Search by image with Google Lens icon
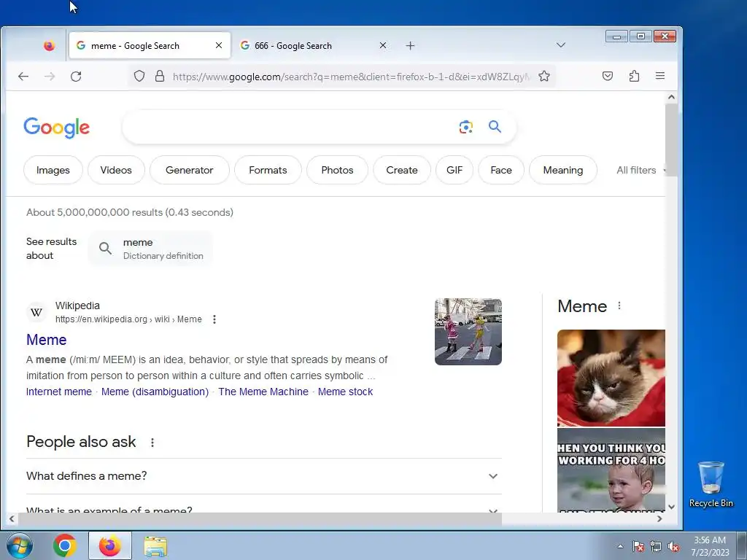747x560 pixels. pyautogui.click(x=466, y=127)
